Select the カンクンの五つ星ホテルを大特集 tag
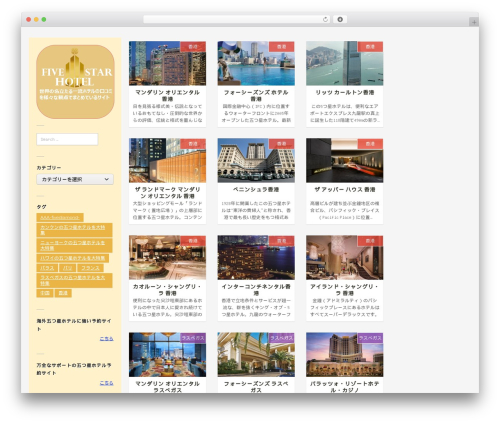 74,230
